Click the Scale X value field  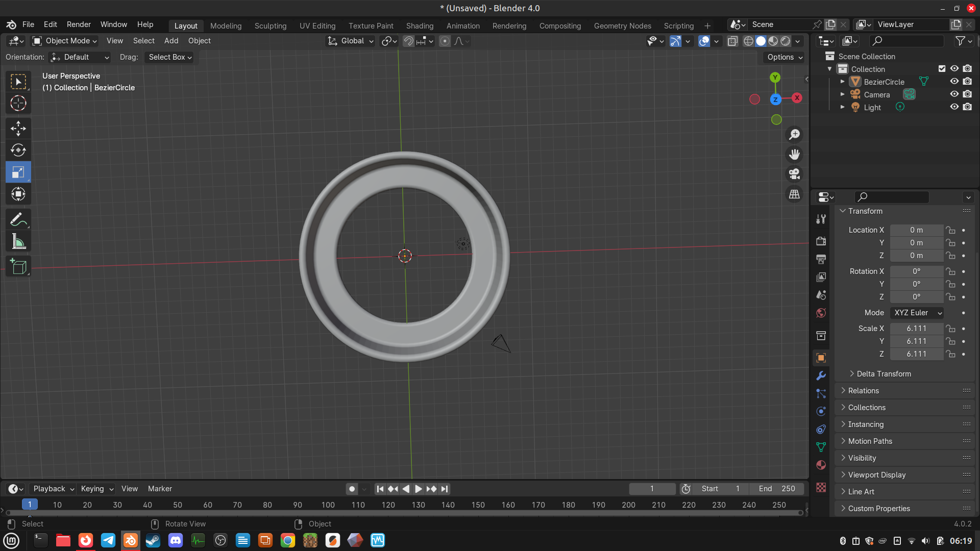tap(917, 329)
